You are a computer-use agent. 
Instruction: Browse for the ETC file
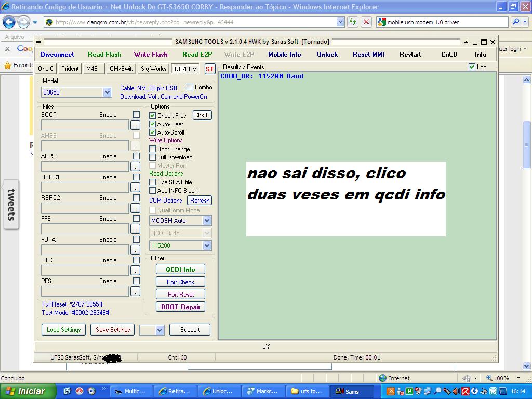coord(135,270)
